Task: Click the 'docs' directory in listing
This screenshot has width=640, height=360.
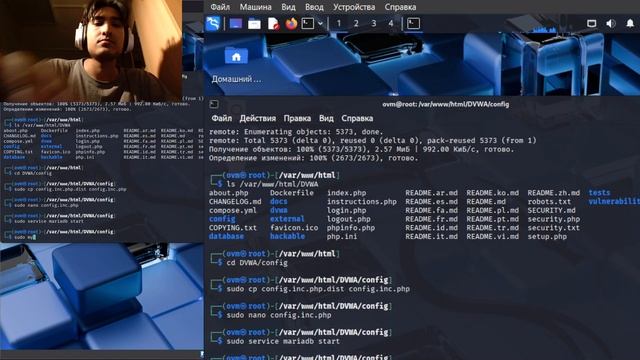Action: [x=278, y=202]
